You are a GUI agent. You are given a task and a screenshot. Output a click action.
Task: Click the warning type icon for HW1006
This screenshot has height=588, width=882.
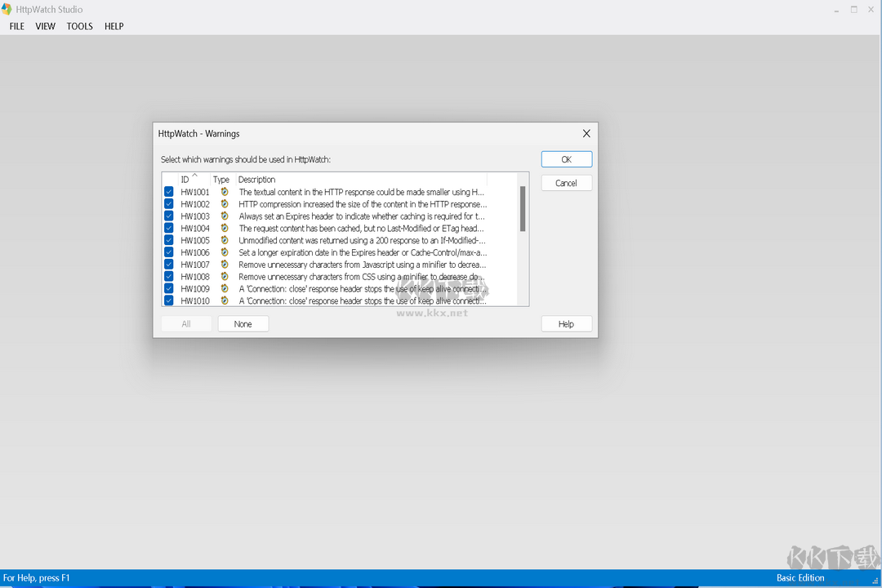click(x=225, y=252)
